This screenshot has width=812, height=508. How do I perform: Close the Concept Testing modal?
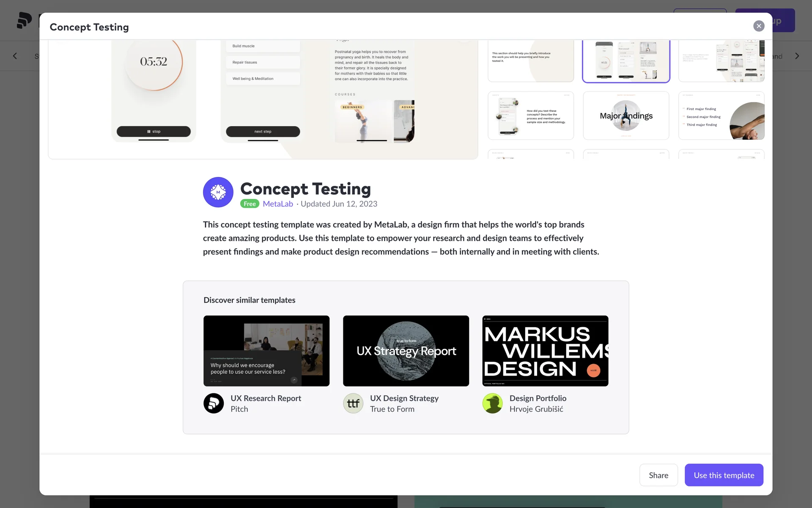pos(759,26)
